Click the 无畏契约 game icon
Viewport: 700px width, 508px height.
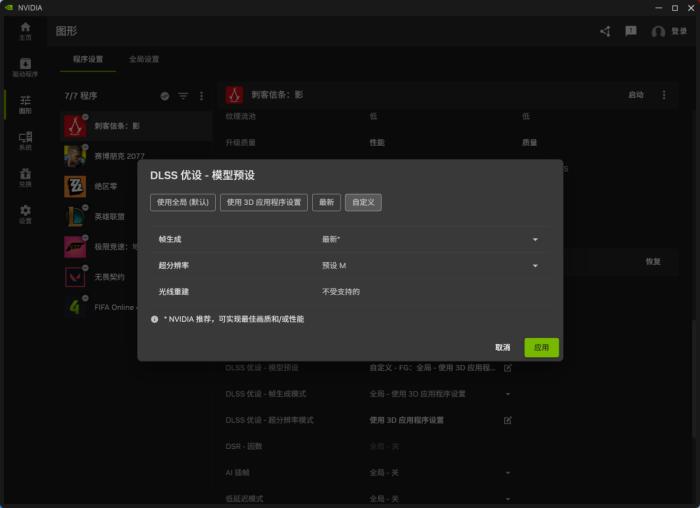[75, 277]
